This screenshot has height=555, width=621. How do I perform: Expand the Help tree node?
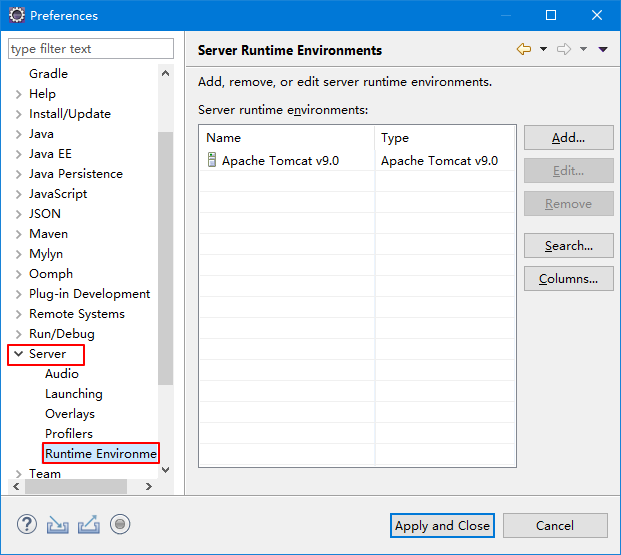coord(18,94)
